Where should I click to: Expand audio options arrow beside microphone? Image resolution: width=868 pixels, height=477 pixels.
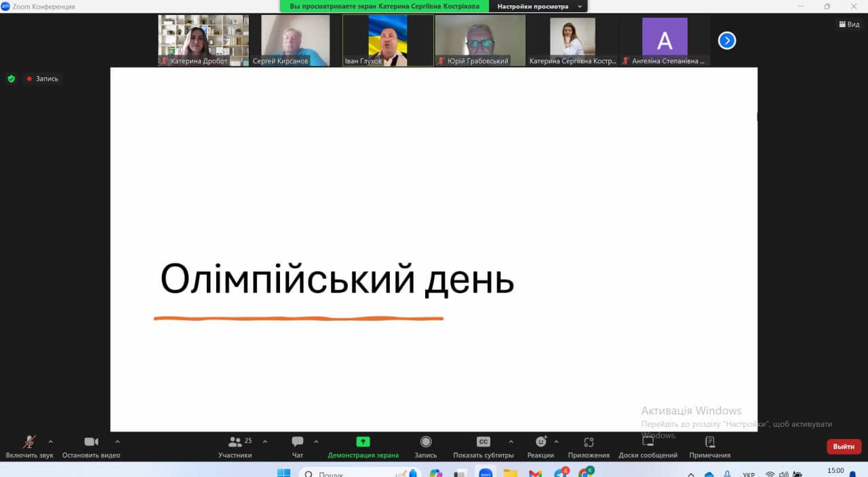(50, 442)
